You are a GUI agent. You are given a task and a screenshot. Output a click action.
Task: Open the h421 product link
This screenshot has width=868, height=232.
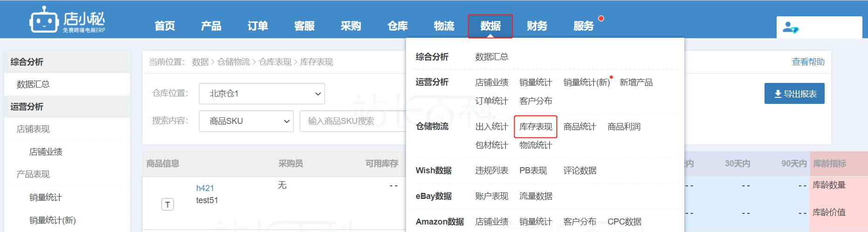point(205,188)
